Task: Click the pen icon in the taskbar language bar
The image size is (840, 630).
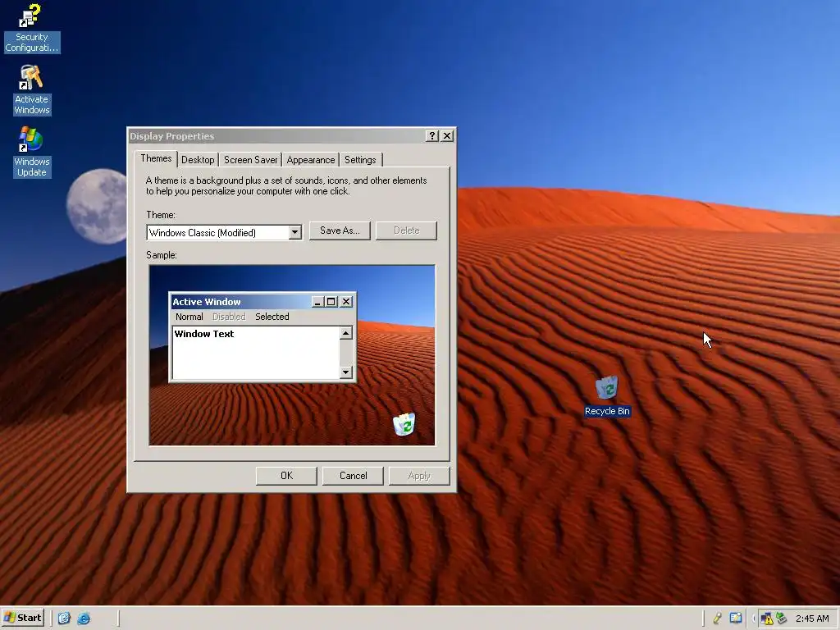Action: 717,619
